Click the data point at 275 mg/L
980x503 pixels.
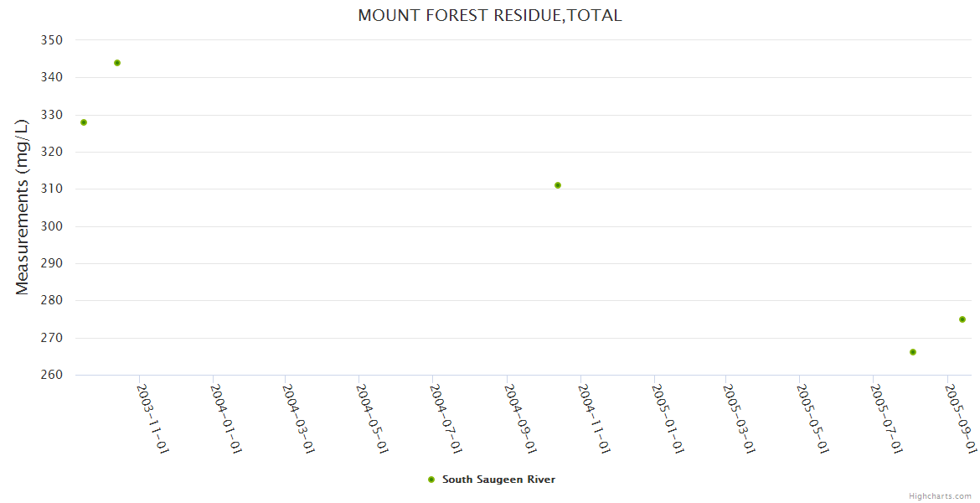962,319
